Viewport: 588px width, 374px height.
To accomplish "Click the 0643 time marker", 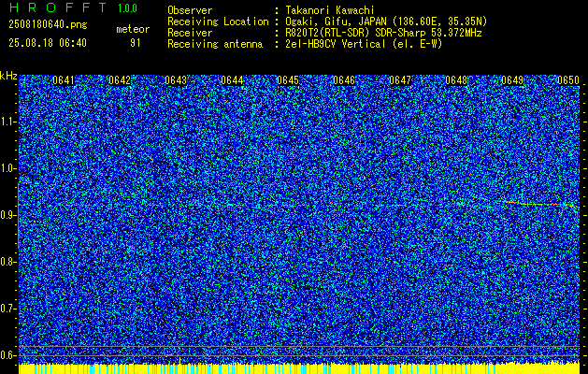I will 176,80.
